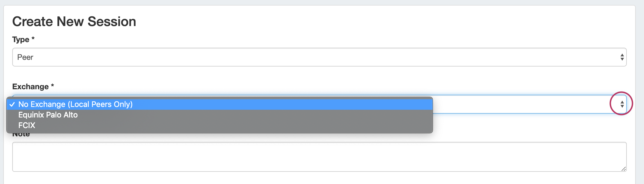
Task: Pick the FCIX exchange option
Action: click(27, 125)
